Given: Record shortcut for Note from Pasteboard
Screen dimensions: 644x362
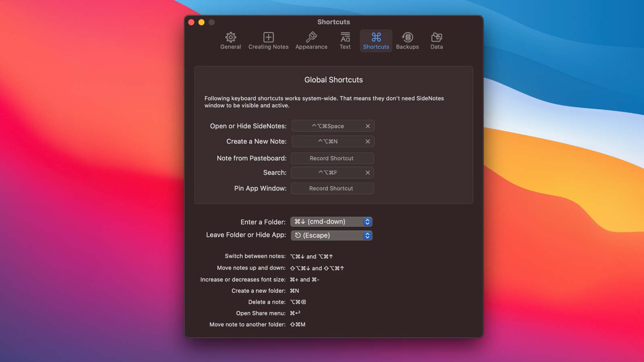Looking at the screenshot, I should pos(332,158).
